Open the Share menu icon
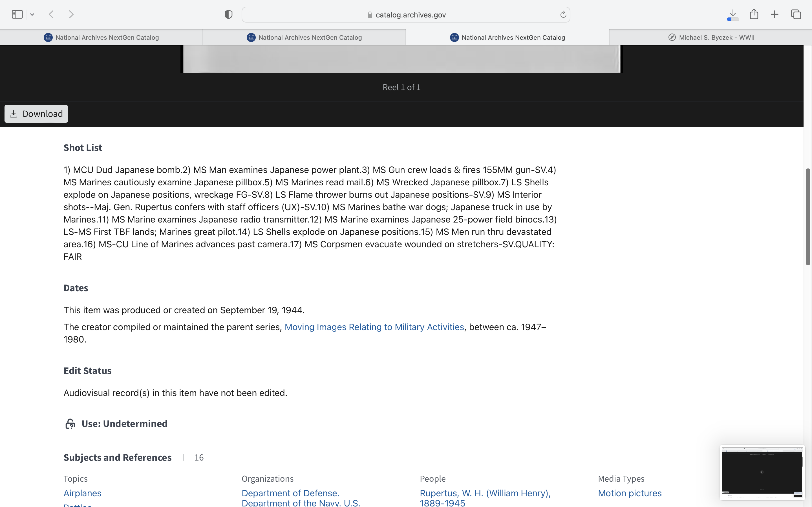The image size is (812, 507). pos(754,14)
